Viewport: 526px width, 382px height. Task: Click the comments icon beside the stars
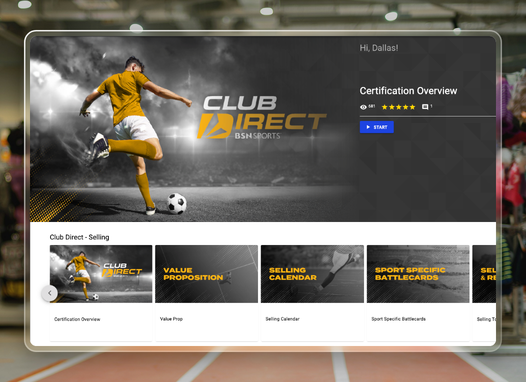click(x=425, y=107)
